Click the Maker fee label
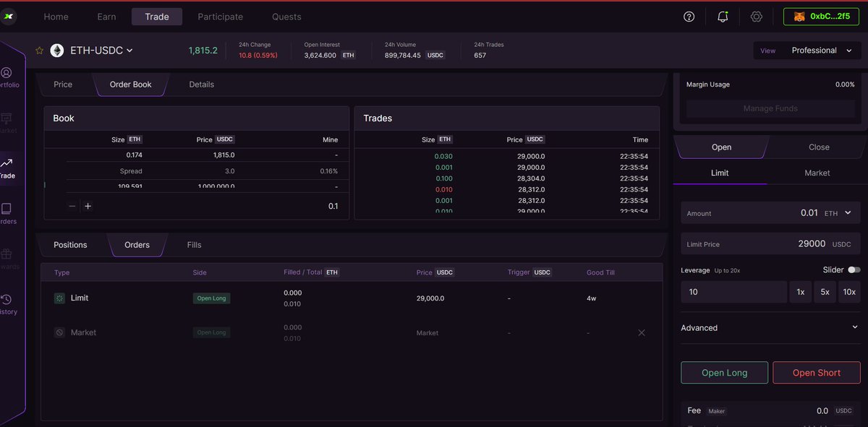This screenshot has height=427, width=868. click(716, 411)
